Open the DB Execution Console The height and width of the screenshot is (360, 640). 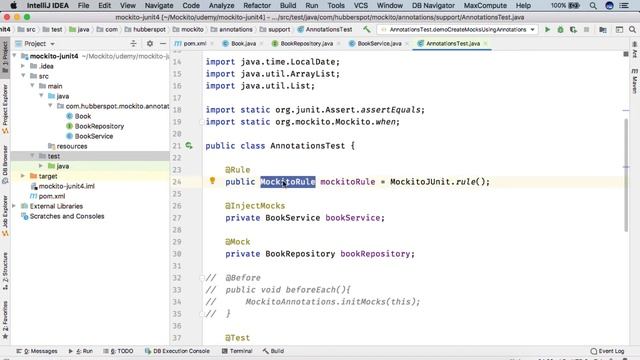tap(177, 351)
